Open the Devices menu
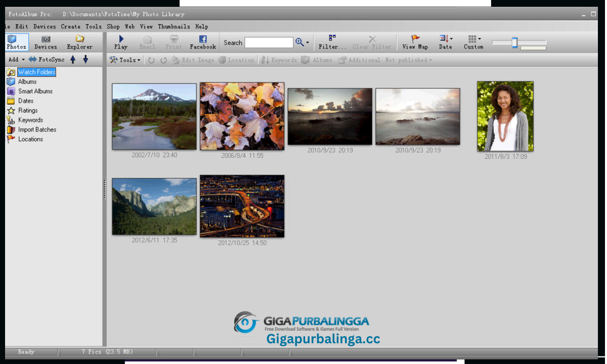Screen dimensions: 607x364 tap(45, 26)
